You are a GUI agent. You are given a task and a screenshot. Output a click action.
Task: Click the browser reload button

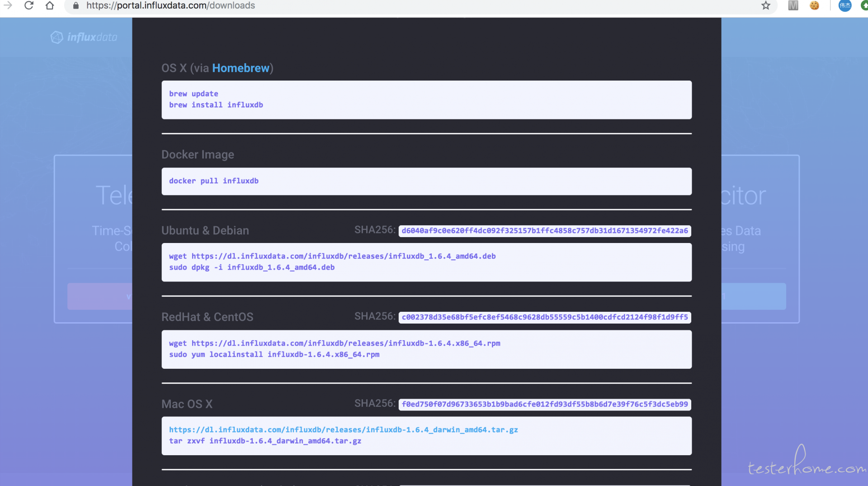click(x=29, y=5)
